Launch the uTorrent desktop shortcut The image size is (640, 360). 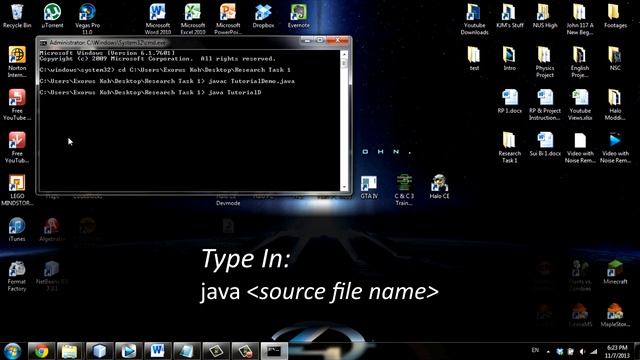pyautogui.click(x=52, y=16)
